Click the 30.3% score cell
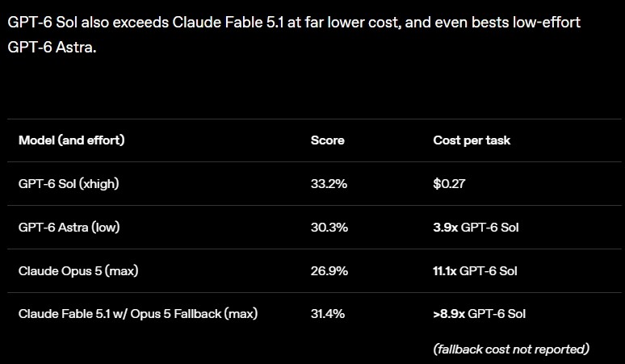The image size is (625, 364). (x=329, y=228)
